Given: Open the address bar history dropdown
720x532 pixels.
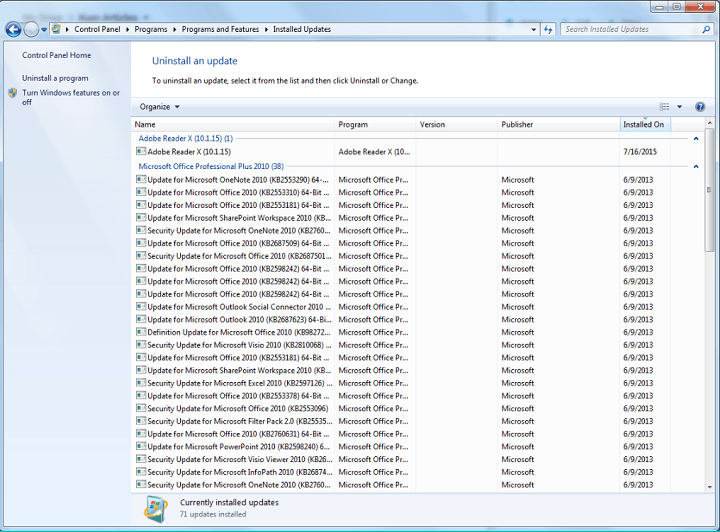Looking at the screenshot, I should [534, 30].
